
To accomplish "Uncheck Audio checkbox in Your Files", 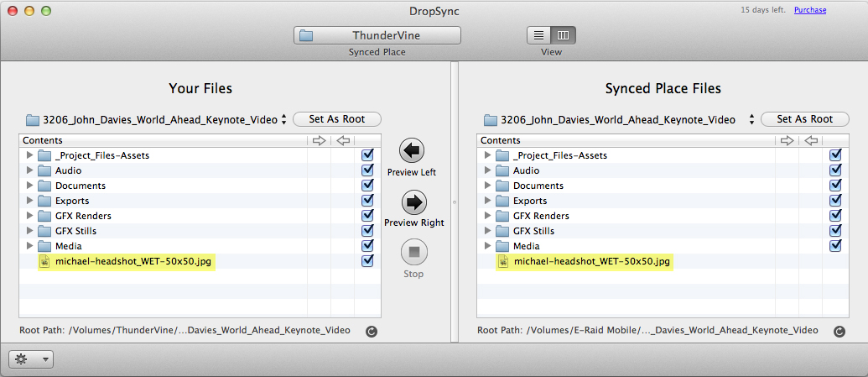I will click(367, 170).
